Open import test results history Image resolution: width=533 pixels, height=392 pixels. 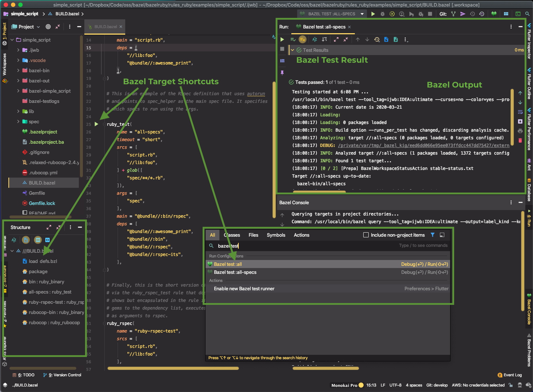[377, 39]
